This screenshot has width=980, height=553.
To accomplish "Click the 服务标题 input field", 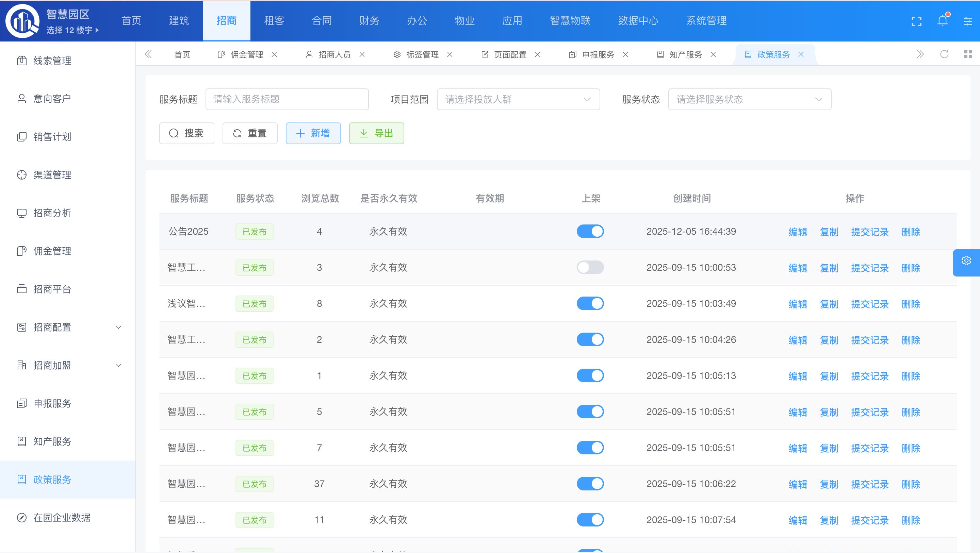I will [287, 100].
